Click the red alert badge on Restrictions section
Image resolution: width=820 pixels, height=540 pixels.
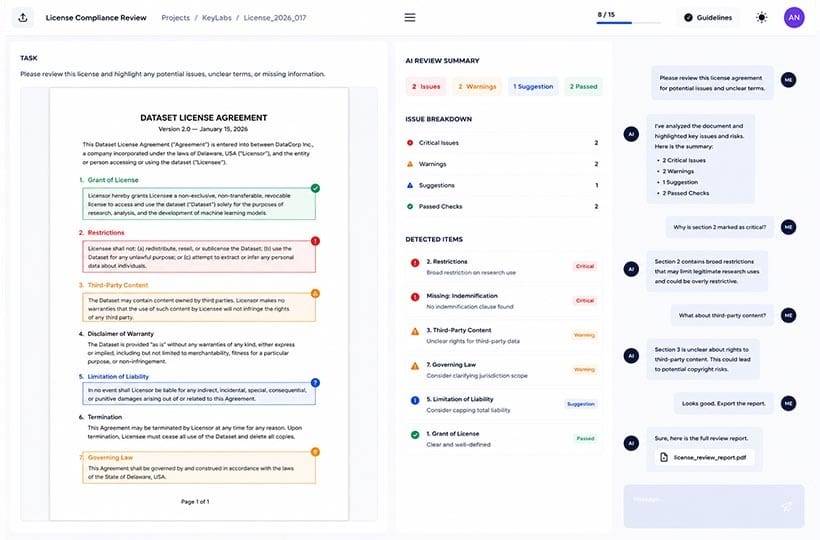tap(315, 241)
